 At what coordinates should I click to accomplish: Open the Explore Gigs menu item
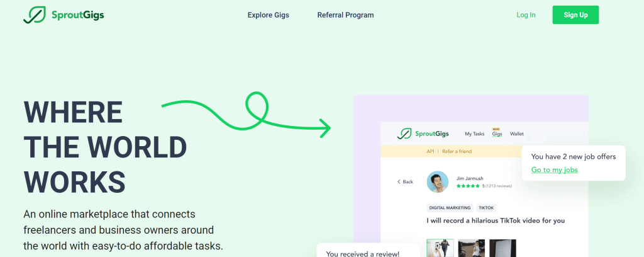click(x=268, y=15)
